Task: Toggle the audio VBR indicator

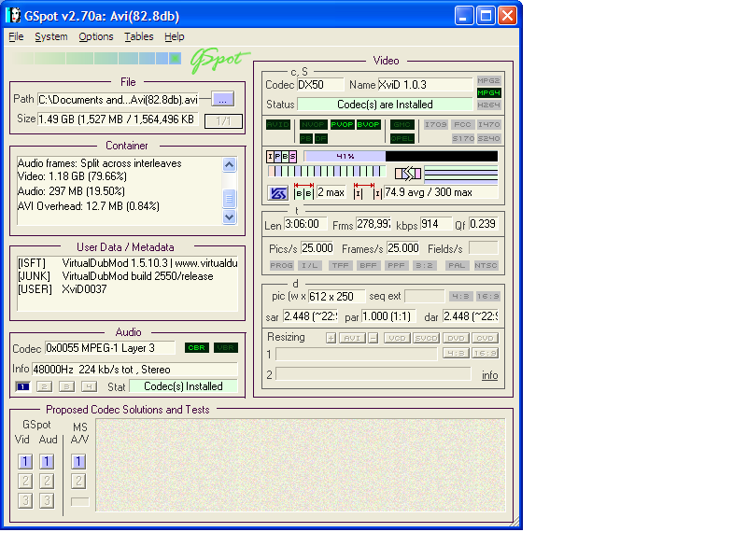Action: [x=225, y=347]
